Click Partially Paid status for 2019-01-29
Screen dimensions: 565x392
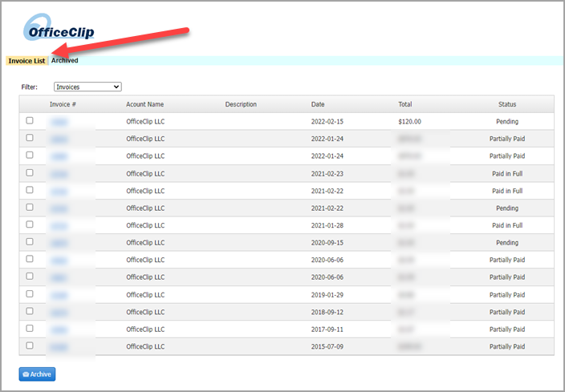point(507,295)
